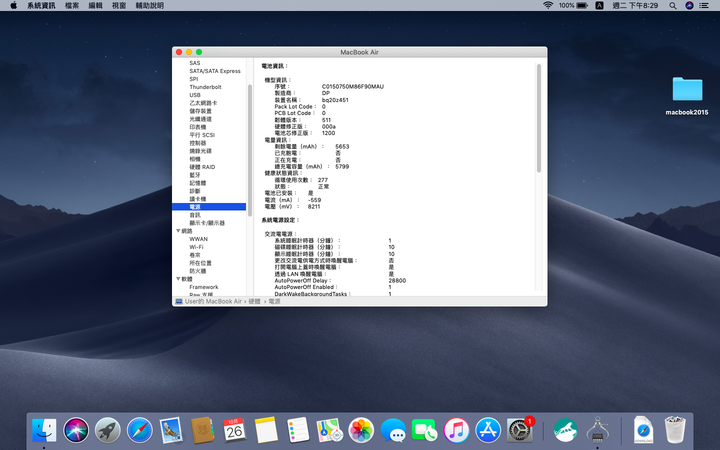Open Launchpad rocket icon in Dock
Image resolution: width=720 pixels, height=450 pixels.
click(x=108, y=431)
